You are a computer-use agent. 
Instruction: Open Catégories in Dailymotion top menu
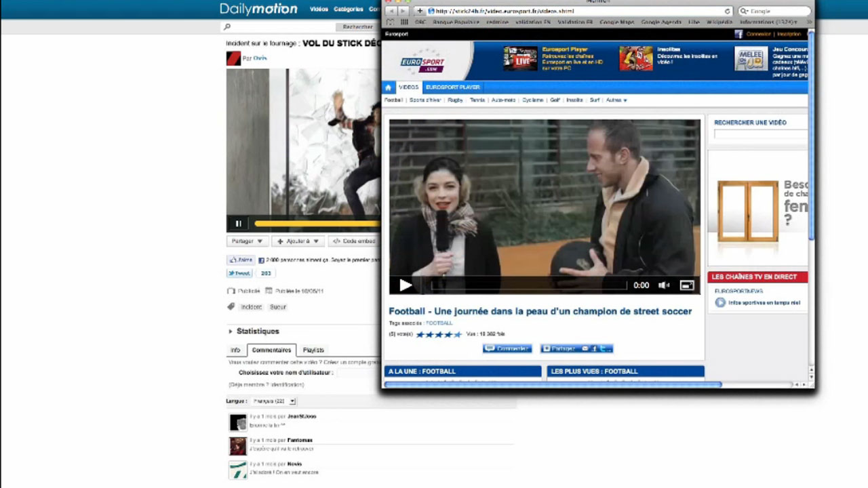(348, 9)
